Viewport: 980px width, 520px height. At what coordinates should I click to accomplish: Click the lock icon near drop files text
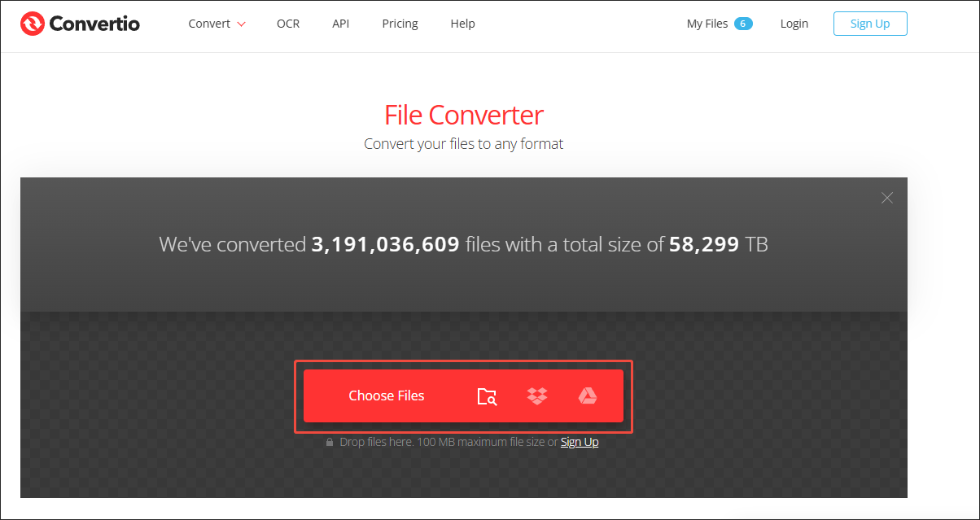click(329, 442)
